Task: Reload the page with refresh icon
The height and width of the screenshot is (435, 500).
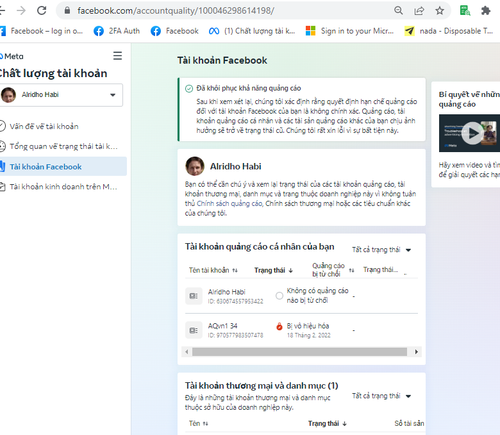Action: [42, 11]
